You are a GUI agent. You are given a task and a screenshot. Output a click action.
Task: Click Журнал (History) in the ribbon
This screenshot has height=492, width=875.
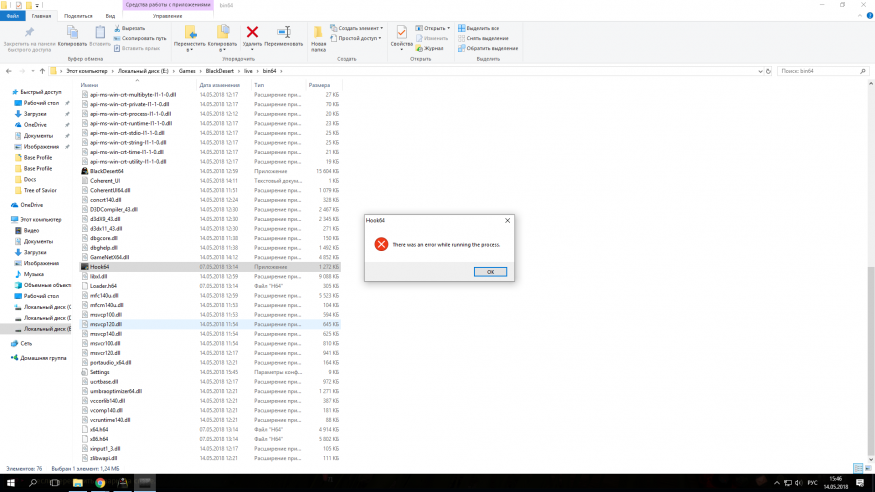coord(429,49)
